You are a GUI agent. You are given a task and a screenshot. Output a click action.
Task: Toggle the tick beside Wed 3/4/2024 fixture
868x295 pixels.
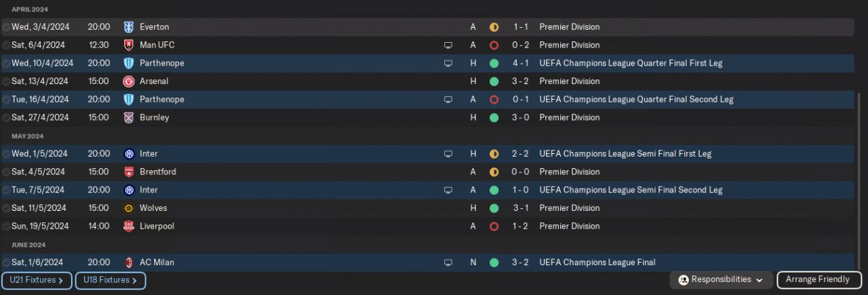[6, 27]
